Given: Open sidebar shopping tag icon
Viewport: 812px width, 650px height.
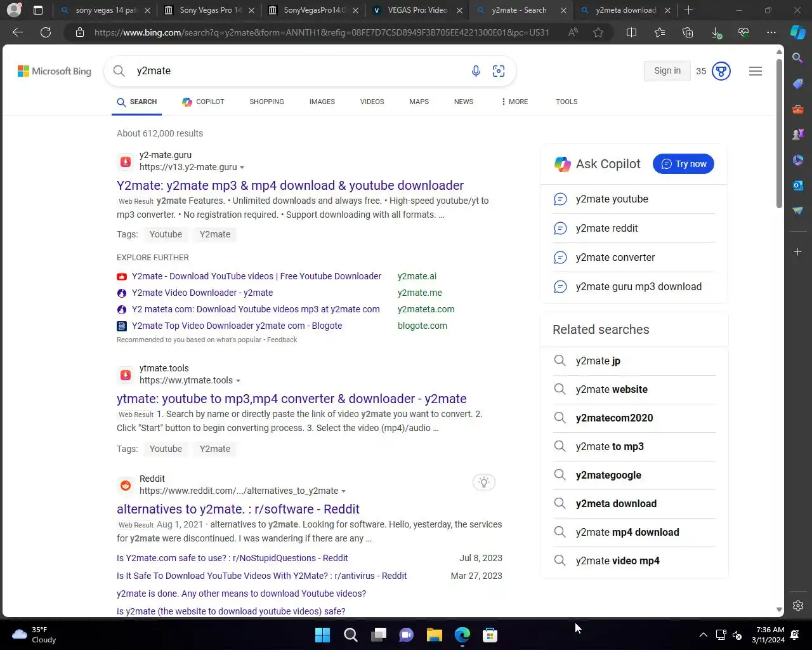Looking at the screenshot, I should [798, 84].
